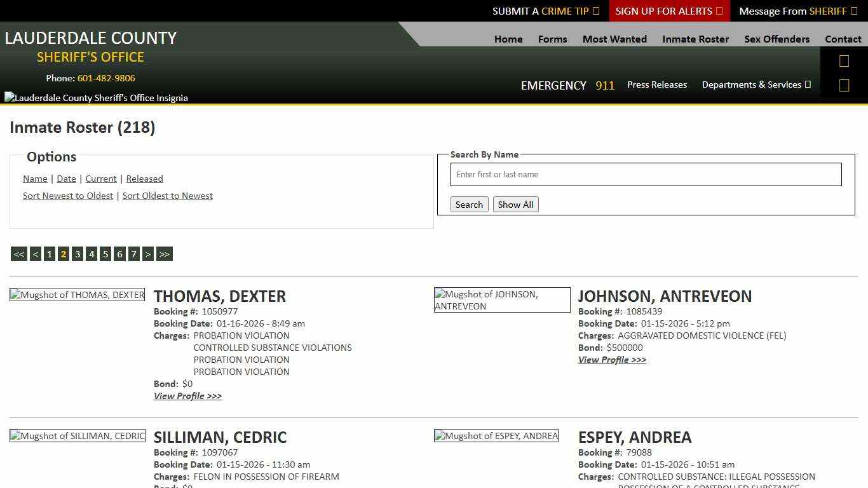Click the upper social media icon at top right
The height and width of the screenshot is (488, 868).
pos(844,60)
